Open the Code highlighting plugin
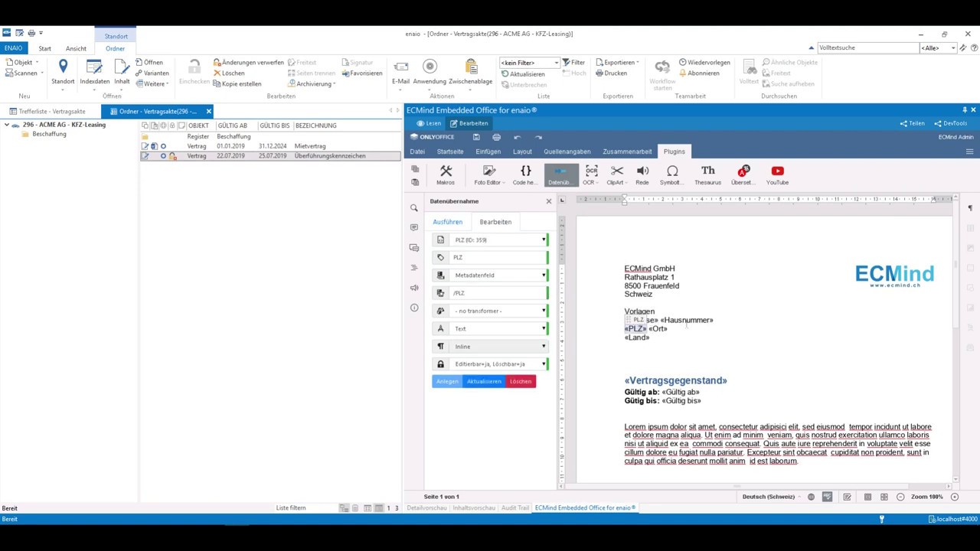980x551 pixels. coord(525,175)
